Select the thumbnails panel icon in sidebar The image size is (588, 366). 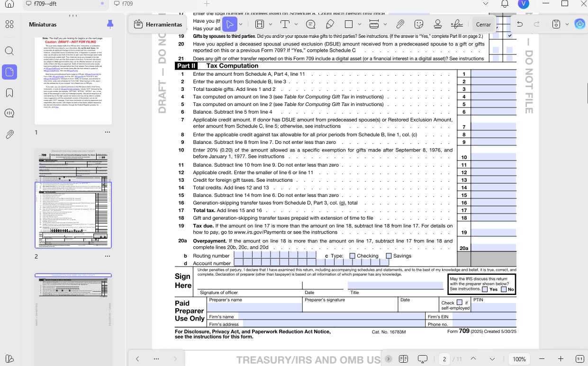[9, 72]
